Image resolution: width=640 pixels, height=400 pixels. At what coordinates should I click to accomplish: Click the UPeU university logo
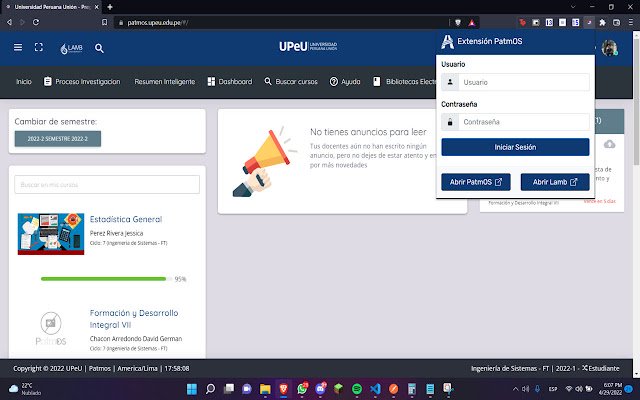coord(308,47)
